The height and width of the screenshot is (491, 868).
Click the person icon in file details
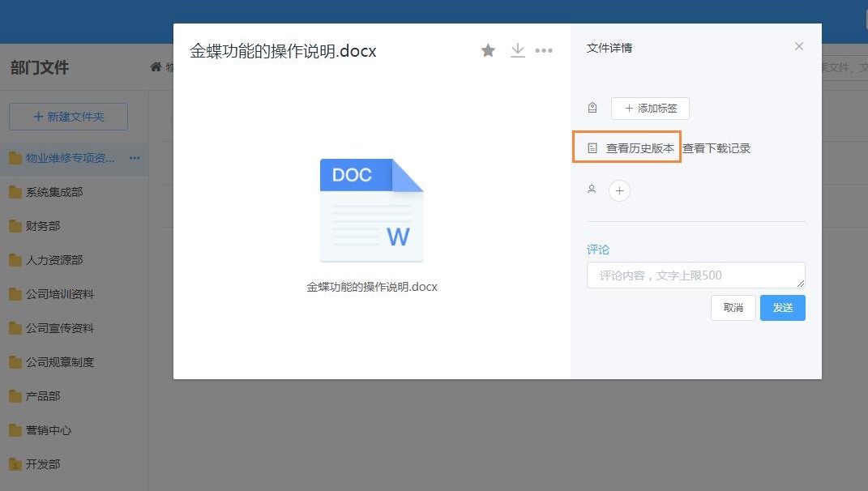click(592, 190)
